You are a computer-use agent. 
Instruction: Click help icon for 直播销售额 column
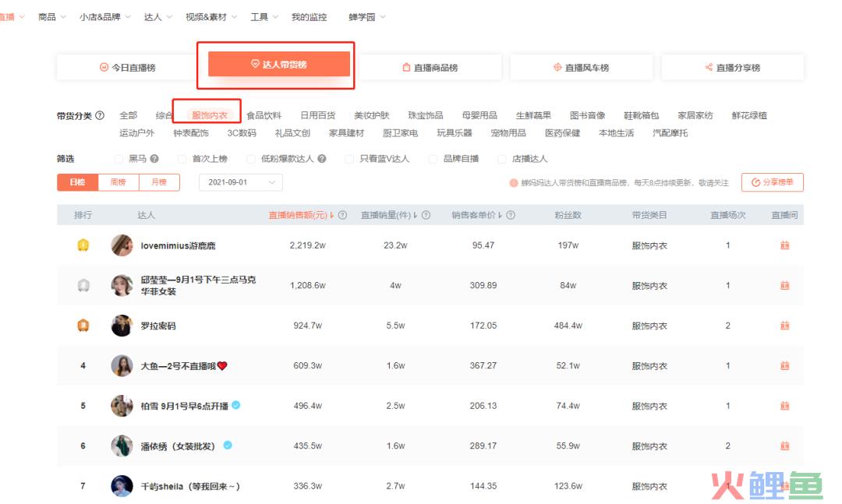click(342, 215)
